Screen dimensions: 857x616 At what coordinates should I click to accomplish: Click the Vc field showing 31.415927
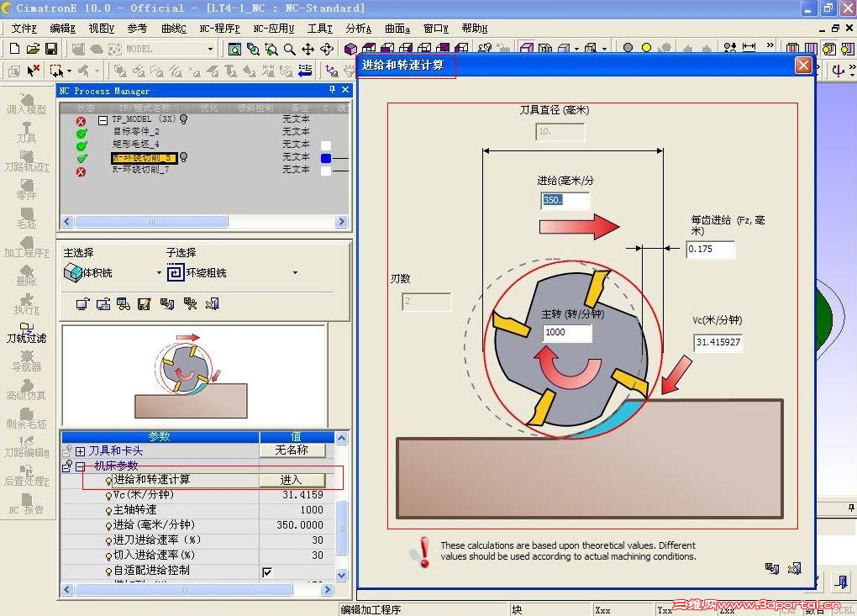tap(718, 343)
